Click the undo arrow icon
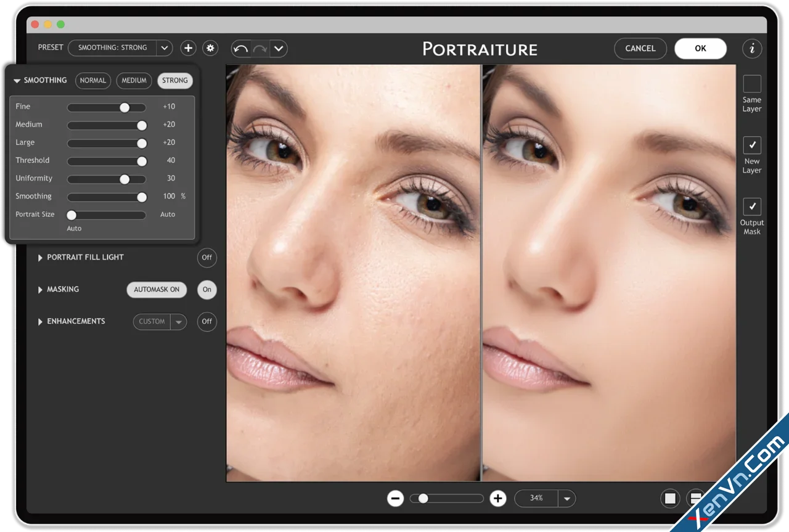Screen dimensions: 789x532 pos(241,49)
